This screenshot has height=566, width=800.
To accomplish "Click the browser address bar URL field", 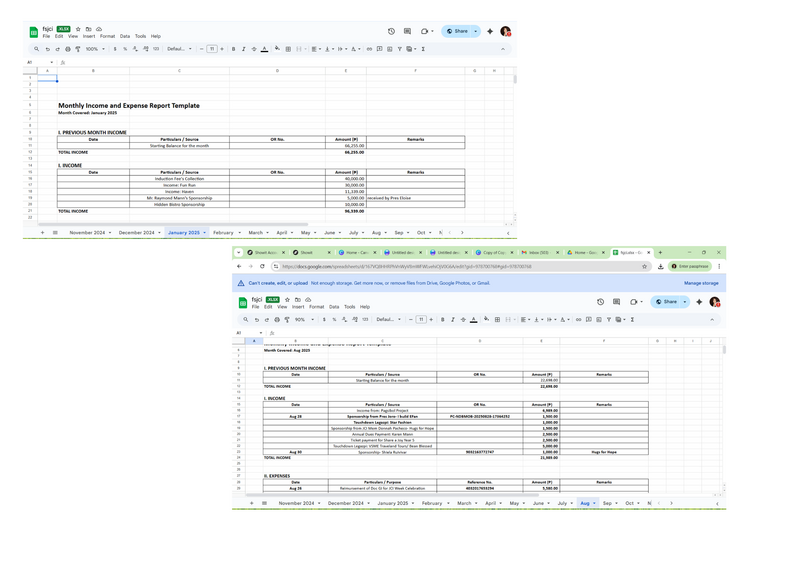I will (x=450, y=267).
